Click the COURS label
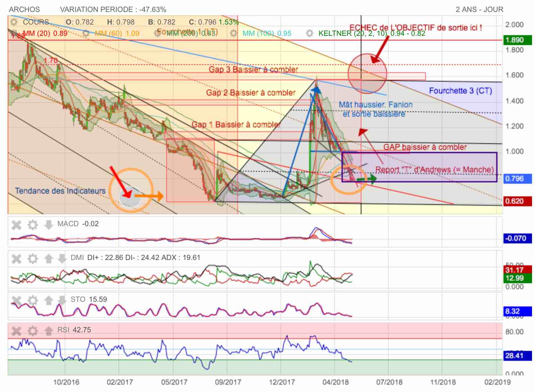This screenshot has width=535, height=392. [x=36, y=22]
